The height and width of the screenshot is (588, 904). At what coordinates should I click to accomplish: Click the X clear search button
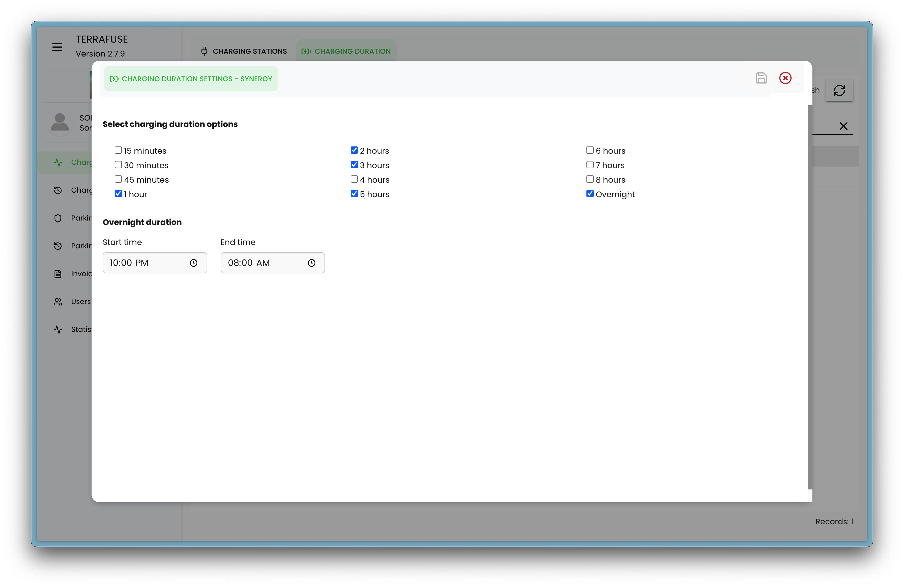point(843,126)
